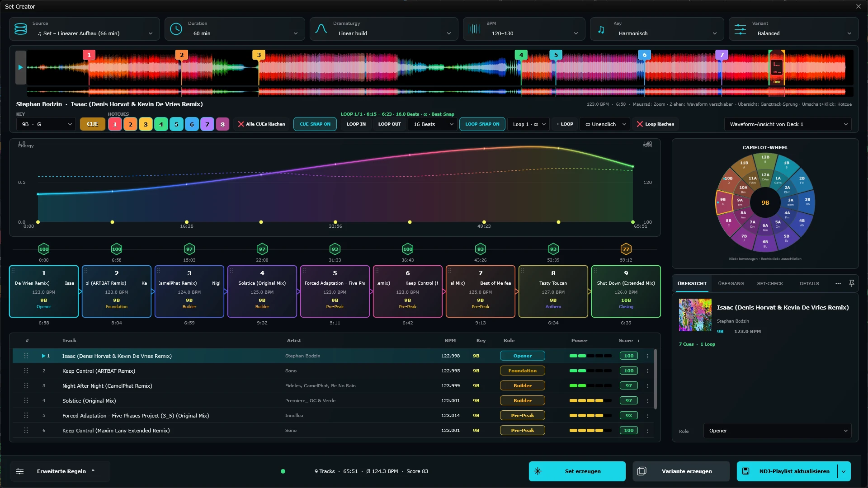This screenshot has width=868, height=488.
Task: Open the three-dots overflow menu beside DETAILS tab
Action: coord(838,284)
